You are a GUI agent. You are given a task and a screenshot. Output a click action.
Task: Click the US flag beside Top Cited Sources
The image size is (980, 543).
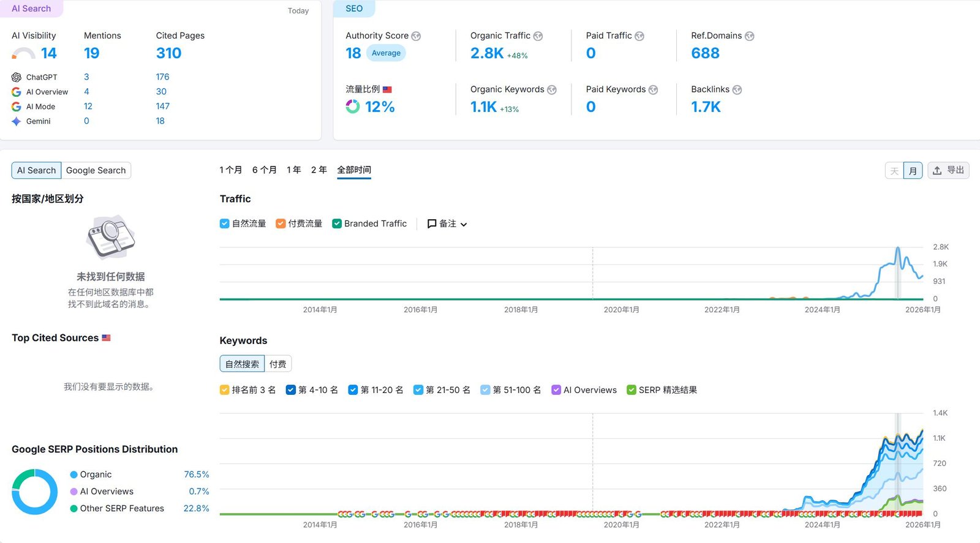click(x=106, y=338)
